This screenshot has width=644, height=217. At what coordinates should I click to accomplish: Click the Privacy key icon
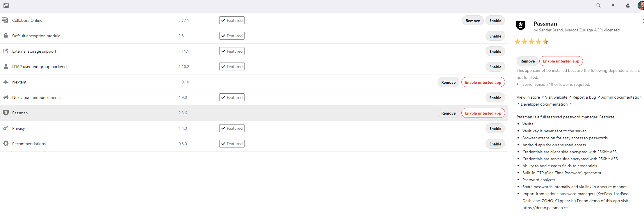tap(6, 128)
